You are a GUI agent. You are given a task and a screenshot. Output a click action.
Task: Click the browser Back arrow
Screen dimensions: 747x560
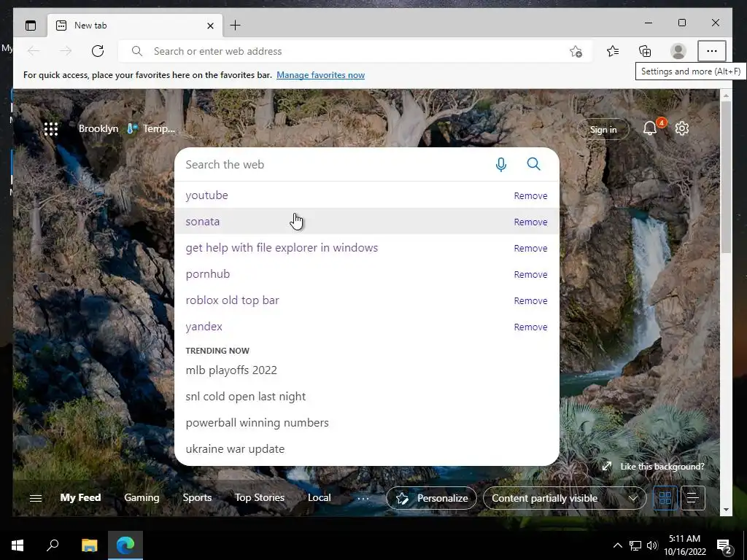tap(34, 51)
